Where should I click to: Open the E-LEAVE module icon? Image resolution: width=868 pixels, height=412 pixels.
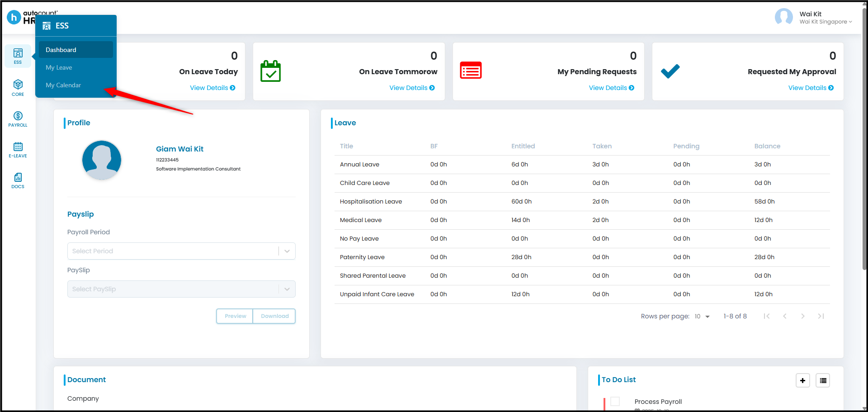click(18, 150)
